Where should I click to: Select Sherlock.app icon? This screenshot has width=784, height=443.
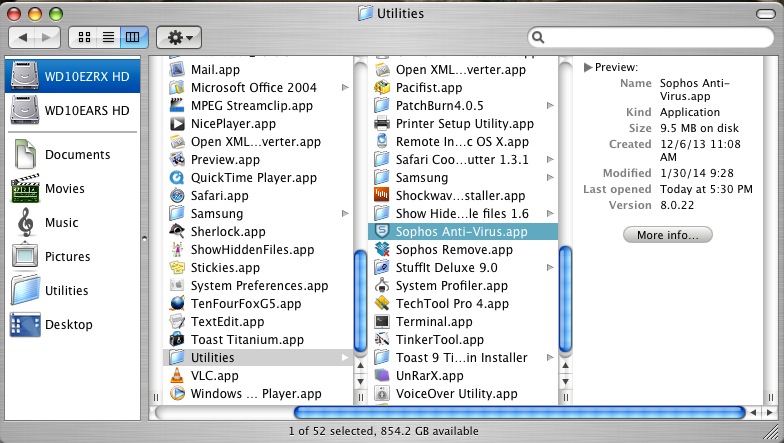click(x=177, y=232)
